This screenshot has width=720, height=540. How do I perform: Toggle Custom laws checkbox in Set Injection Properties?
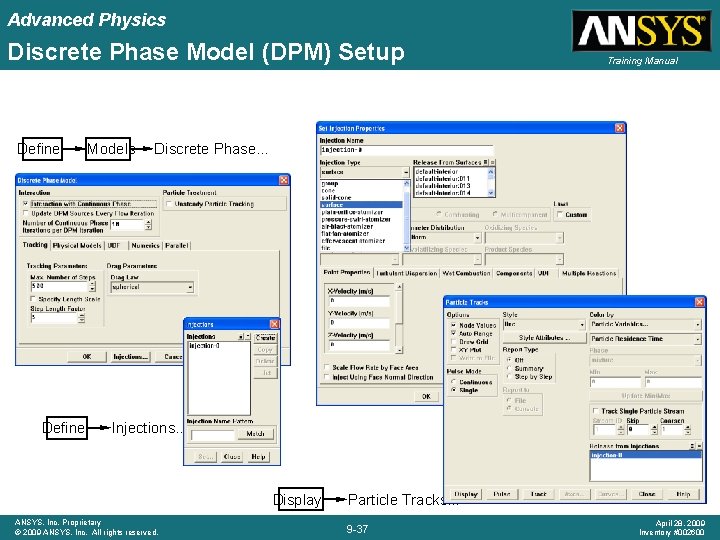560,214
